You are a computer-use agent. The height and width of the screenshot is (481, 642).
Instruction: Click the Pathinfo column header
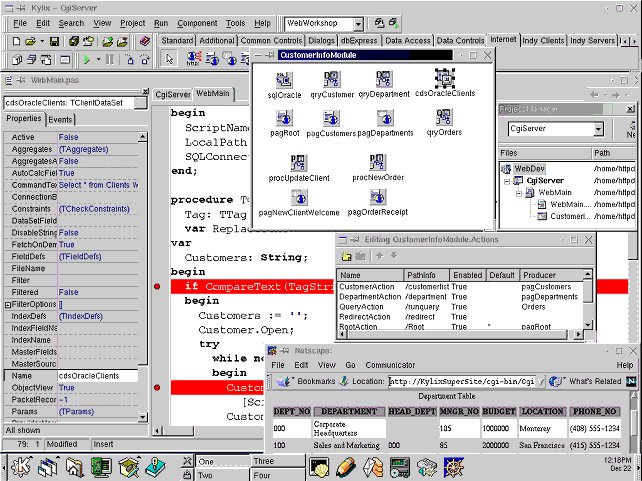click(426, 275)
